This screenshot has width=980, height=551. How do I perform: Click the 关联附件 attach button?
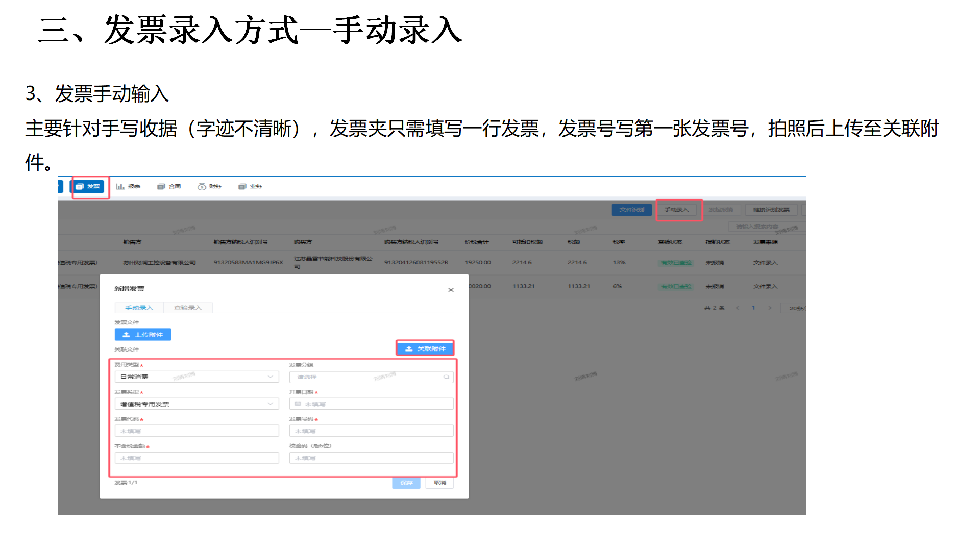tap(425, 349)
